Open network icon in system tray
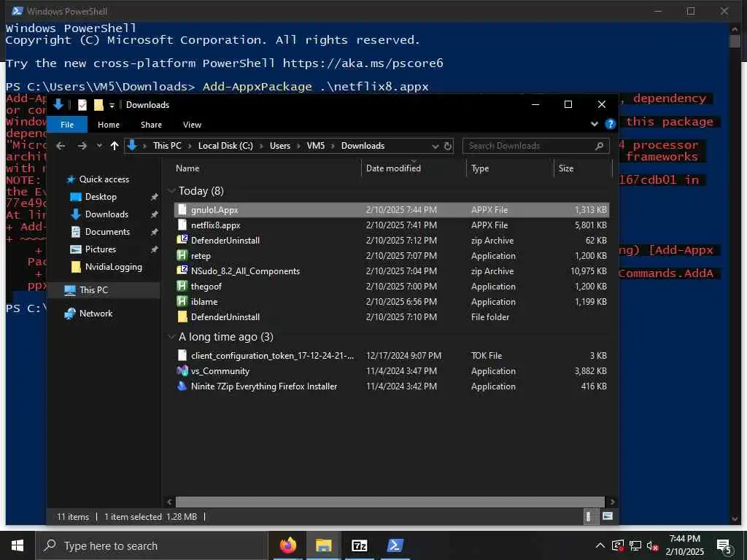The width and height of the screenshot is (747, 560). point(635,546)
